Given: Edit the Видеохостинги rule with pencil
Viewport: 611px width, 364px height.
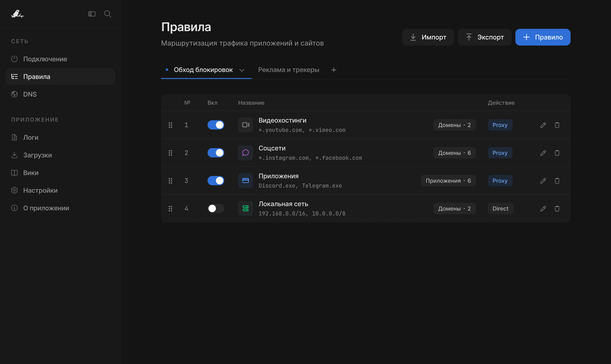Looking at the screenshot, I should 543,125.
